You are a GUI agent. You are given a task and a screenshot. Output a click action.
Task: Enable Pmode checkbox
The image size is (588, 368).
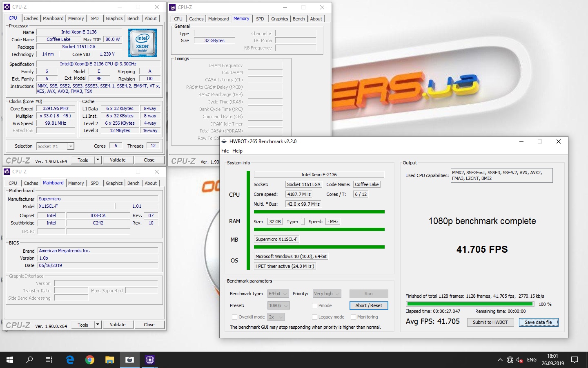click(x=315, y=305)
